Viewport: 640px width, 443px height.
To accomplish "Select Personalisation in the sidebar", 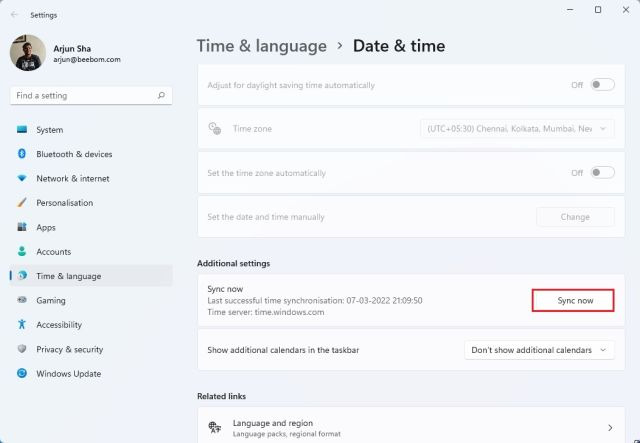I will pos(91,203).
